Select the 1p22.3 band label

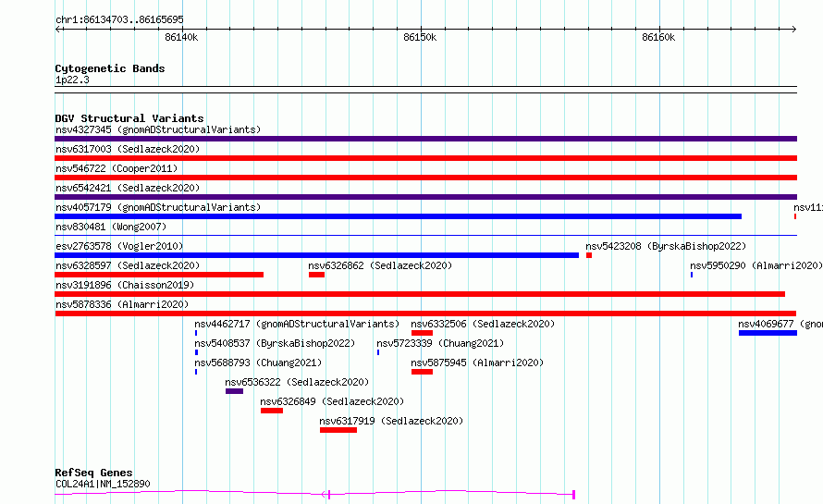pos(72,80)
